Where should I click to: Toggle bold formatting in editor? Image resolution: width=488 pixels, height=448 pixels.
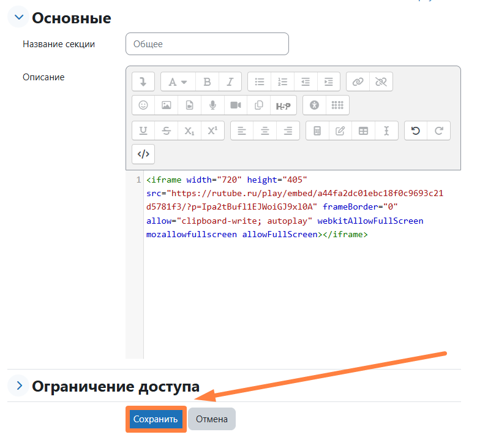(207, 82)
